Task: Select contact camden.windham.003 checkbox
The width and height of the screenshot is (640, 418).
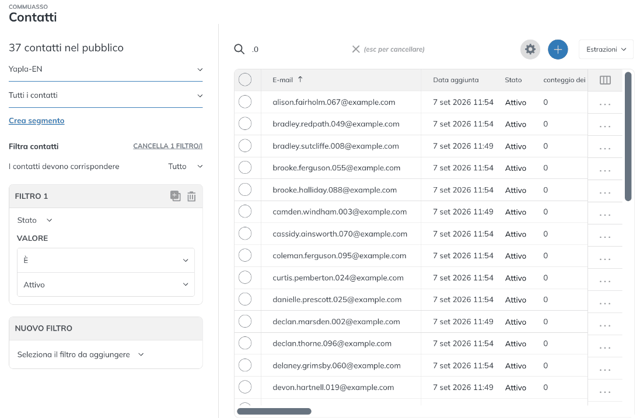Action: pos(245,211)
